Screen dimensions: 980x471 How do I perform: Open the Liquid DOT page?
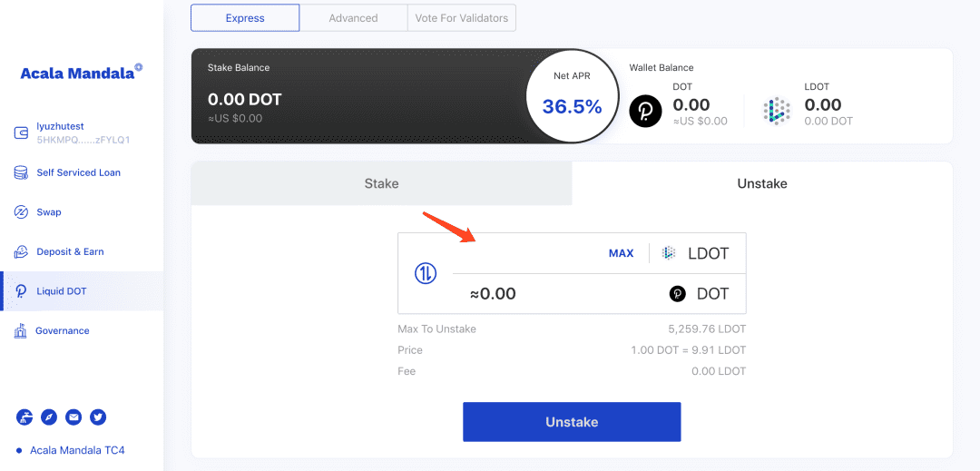point(62,291)
